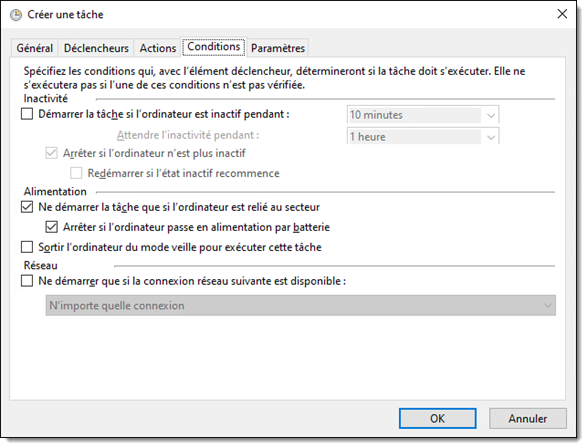
Task: Switch to the Déclencheurs tab
Action: [96, 48]
